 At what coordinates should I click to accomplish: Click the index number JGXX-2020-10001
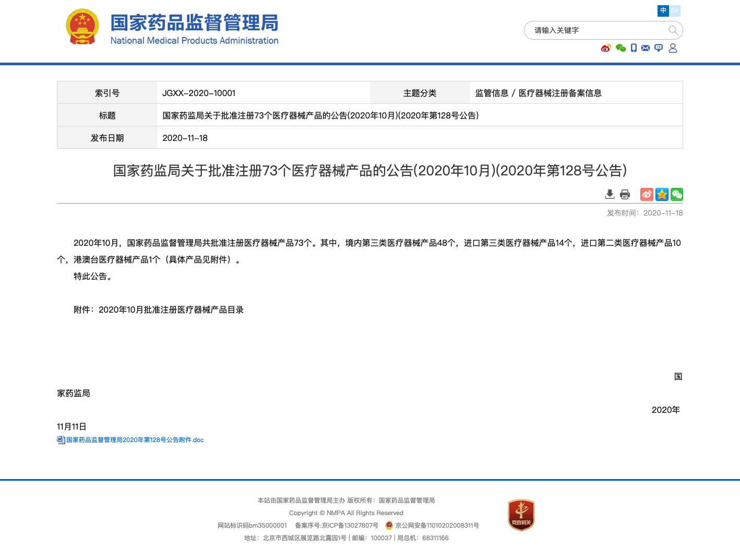pos(199,93)
